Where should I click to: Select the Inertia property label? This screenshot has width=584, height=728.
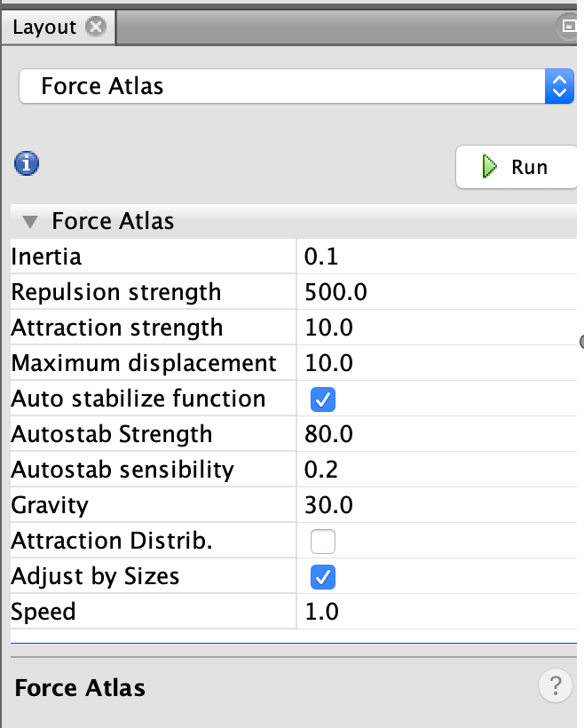(x=46, y=257)
